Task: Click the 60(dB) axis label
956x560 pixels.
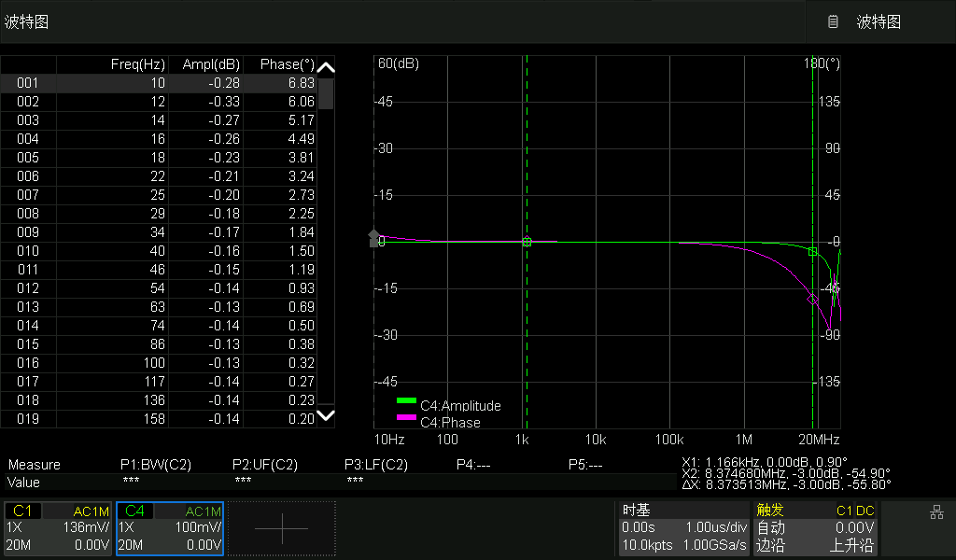Action: tap(398, 64)
